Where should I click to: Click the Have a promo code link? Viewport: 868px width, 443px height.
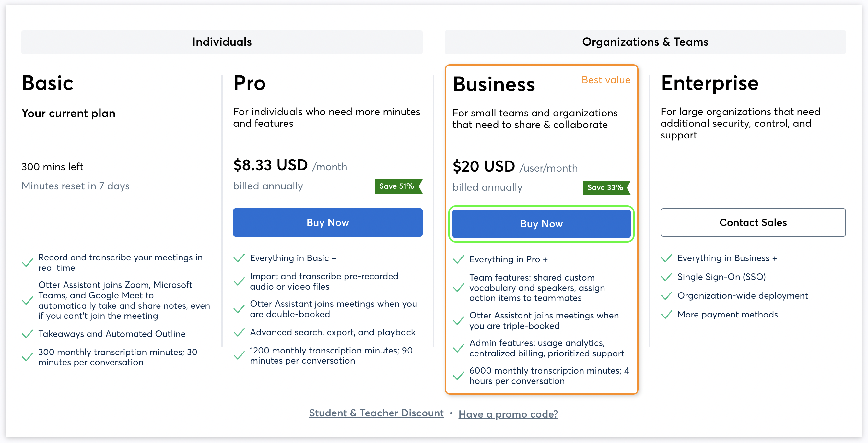click(508, 414)
